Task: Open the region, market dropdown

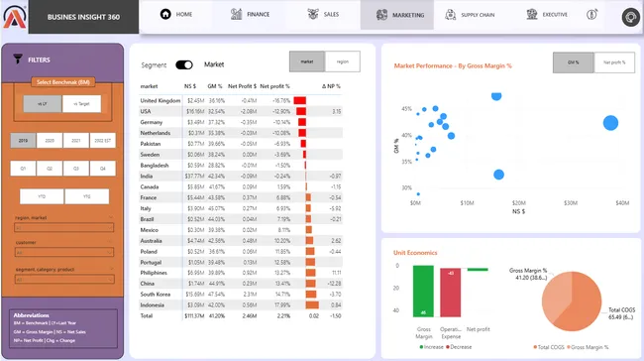Action: point(64,227)
